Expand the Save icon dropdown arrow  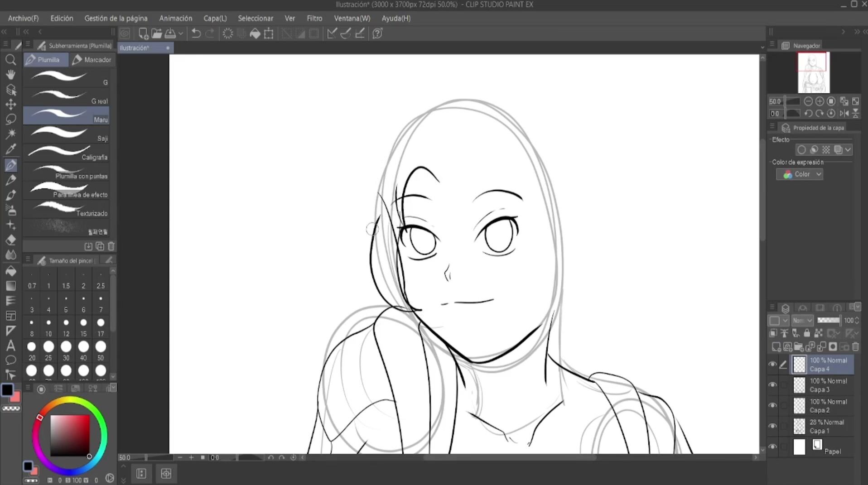tap(181, 34)
